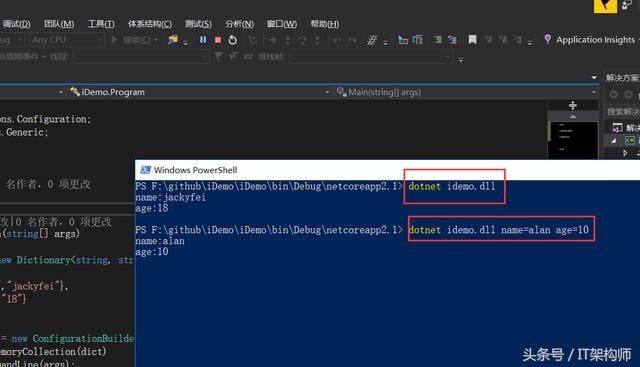Uncomment the selected lines icon

click(452, 40)
